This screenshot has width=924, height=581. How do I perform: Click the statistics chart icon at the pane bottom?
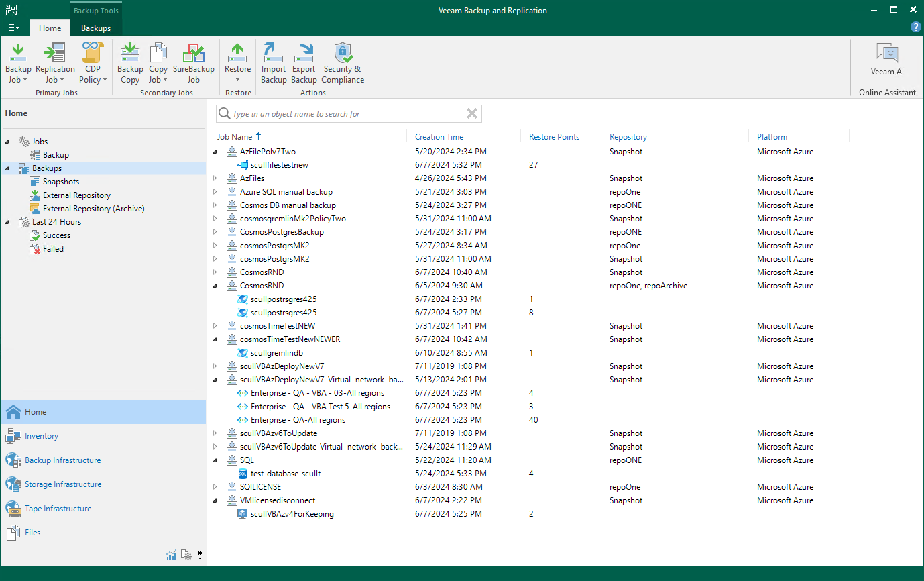172,555
